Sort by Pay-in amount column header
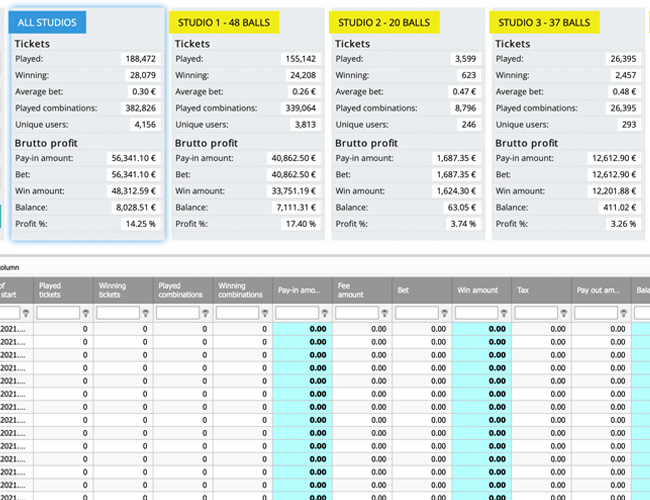 click(302, 290)
